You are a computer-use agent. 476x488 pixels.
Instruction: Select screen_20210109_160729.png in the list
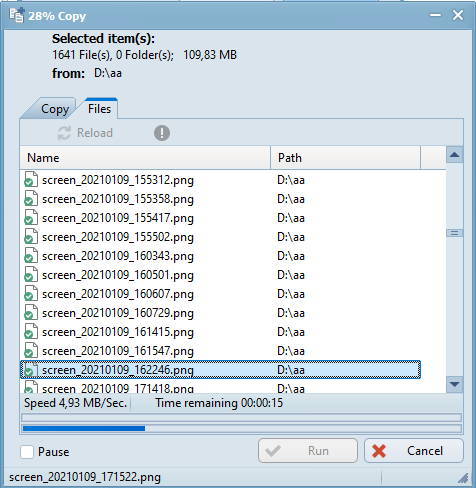click(220, 313)
